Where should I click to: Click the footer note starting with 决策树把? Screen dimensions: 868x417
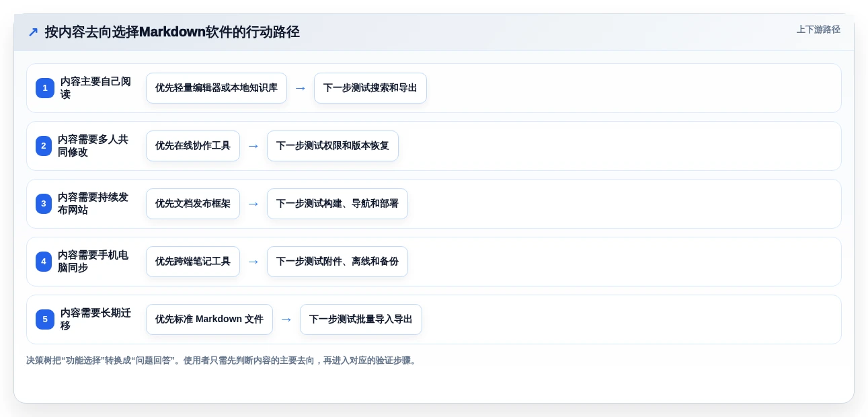[x=223, y=361]
